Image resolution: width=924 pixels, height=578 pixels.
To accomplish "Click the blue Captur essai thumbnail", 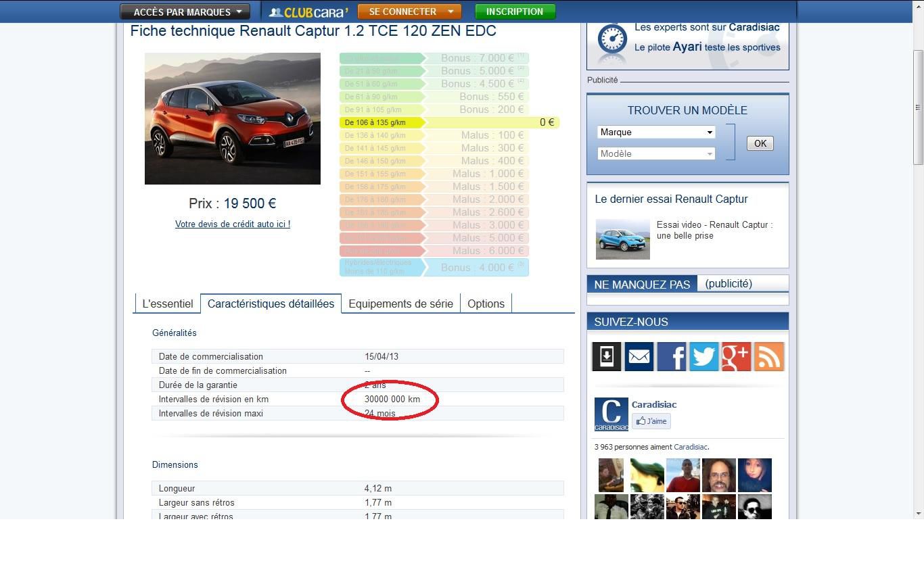I will pos(623,239).
